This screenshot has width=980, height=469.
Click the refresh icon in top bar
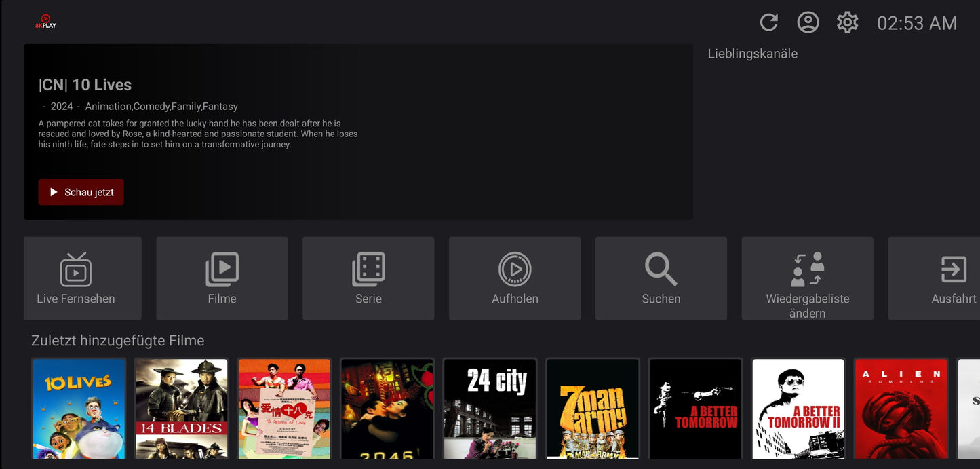point(768,22)
